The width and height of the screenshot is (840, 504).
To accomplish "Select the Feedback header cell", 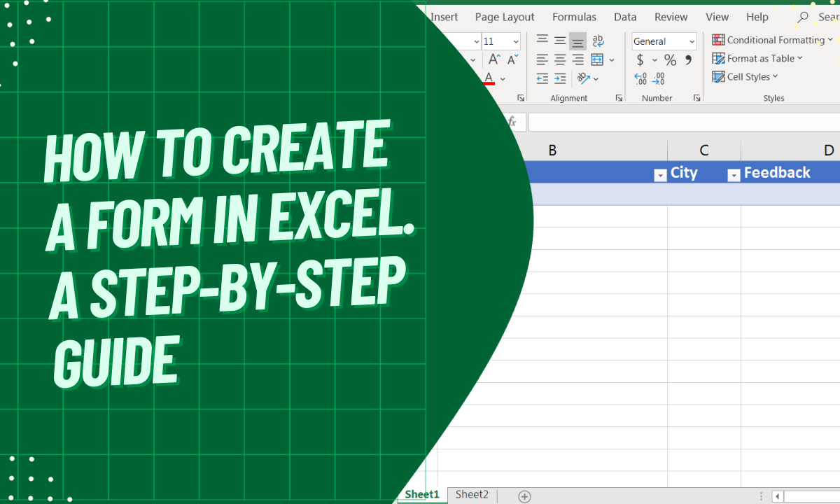I will click(791, 172).
